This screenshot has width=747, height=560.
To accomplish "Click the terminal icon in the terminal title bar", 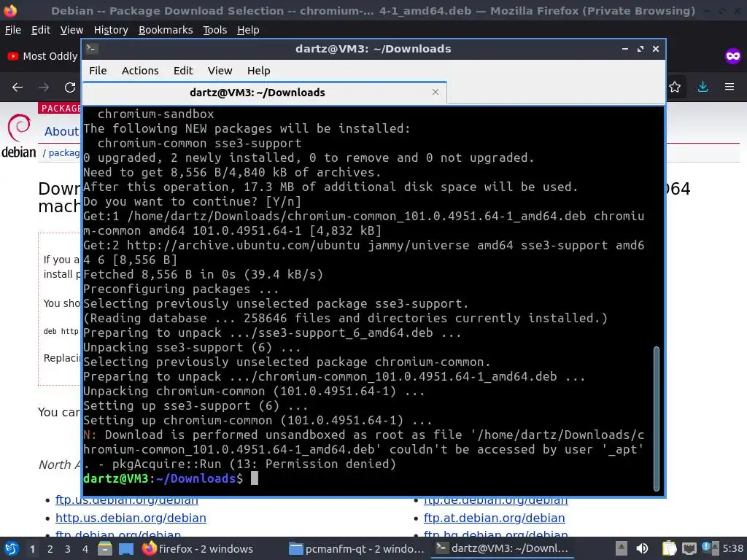I will pyautogui.click(x=92, y=49).
